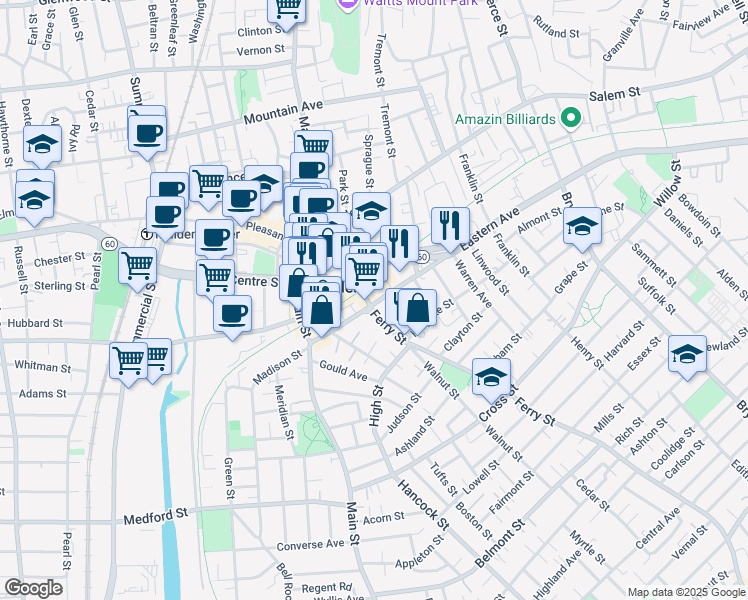Click the Central Ave label

click(x=658, y=528)
